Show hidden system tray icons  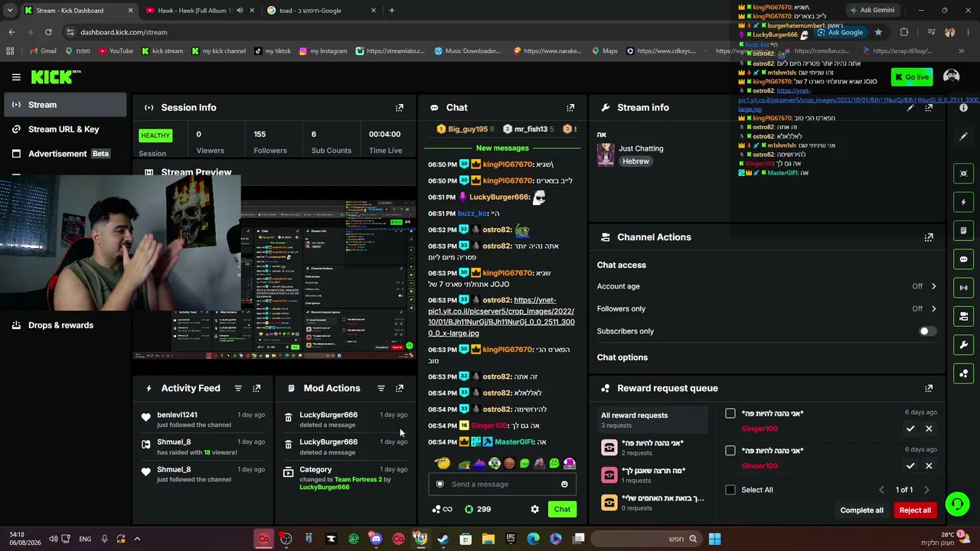137,539
